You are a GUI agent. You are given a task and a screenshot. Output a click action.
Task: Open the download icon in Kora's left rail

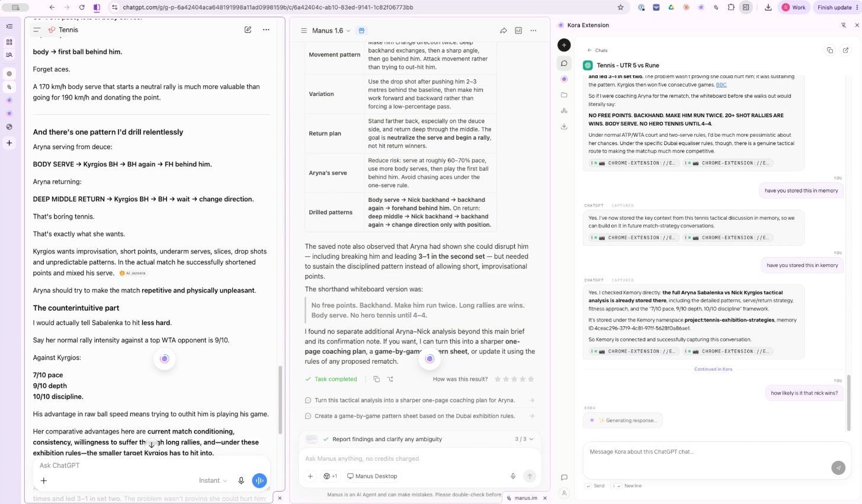(564, 126)
